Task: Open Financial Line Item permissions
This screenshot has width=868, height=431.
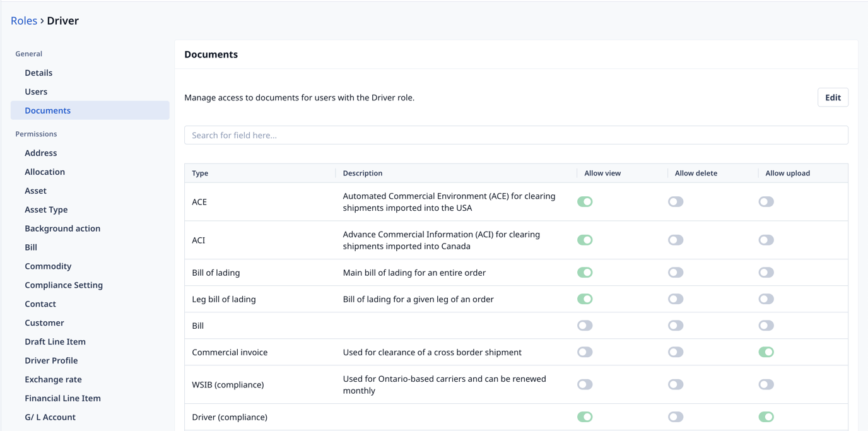Action: [90, 398]
